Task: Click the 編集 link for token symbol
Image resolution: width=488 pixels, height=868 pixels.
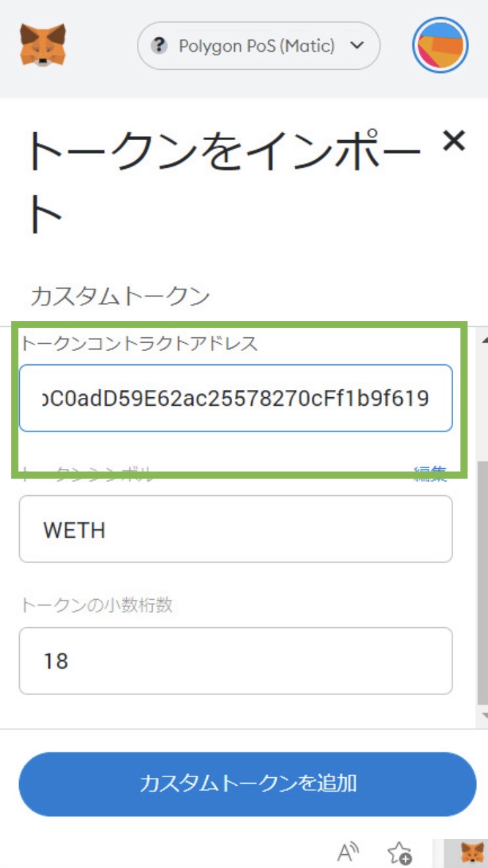Action: [430, 472]
